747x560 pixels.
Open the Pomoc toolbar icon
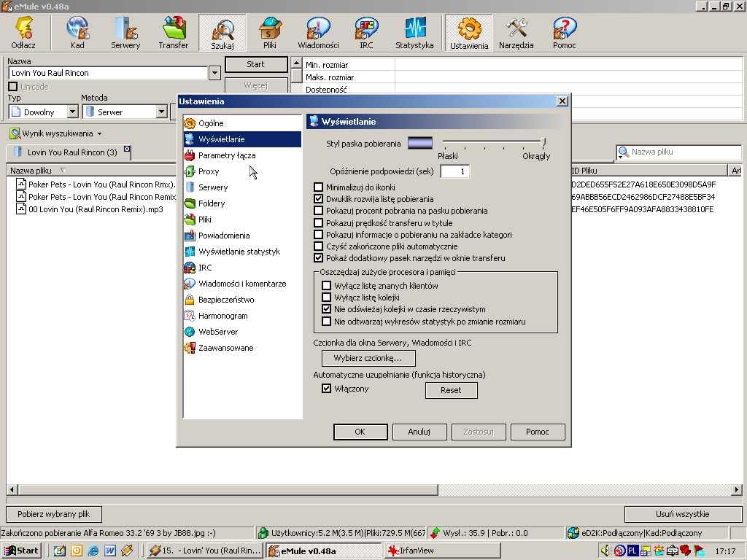[565, 33]
